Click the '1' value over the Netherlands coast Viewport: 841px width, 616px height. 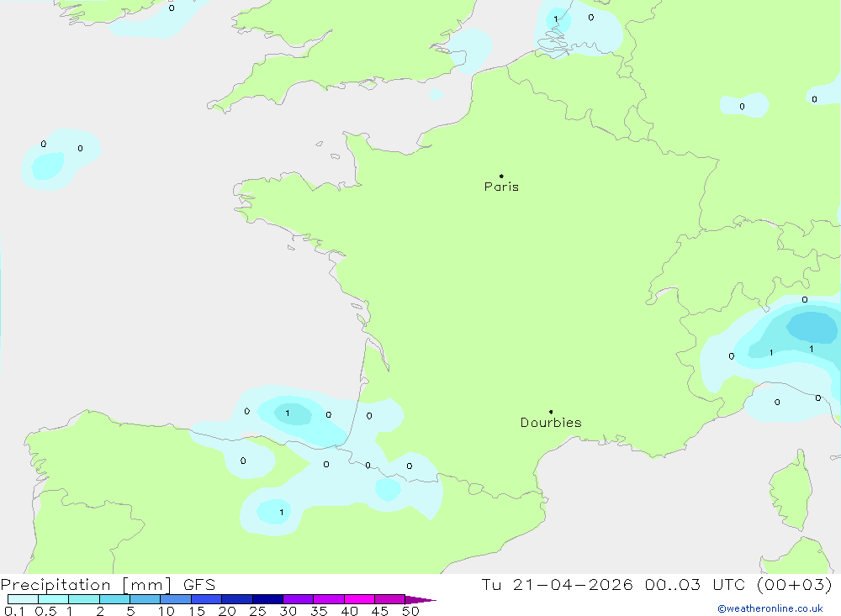(556, 18)
